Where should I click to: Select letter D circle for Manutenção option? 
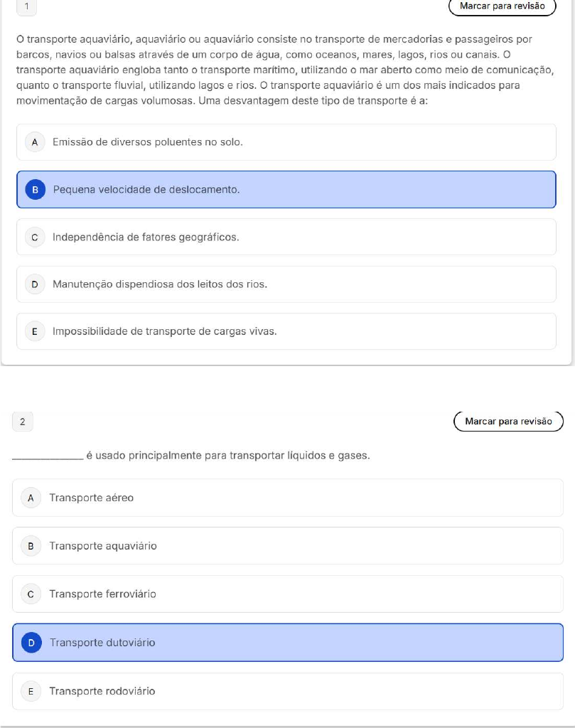[35, 284]
